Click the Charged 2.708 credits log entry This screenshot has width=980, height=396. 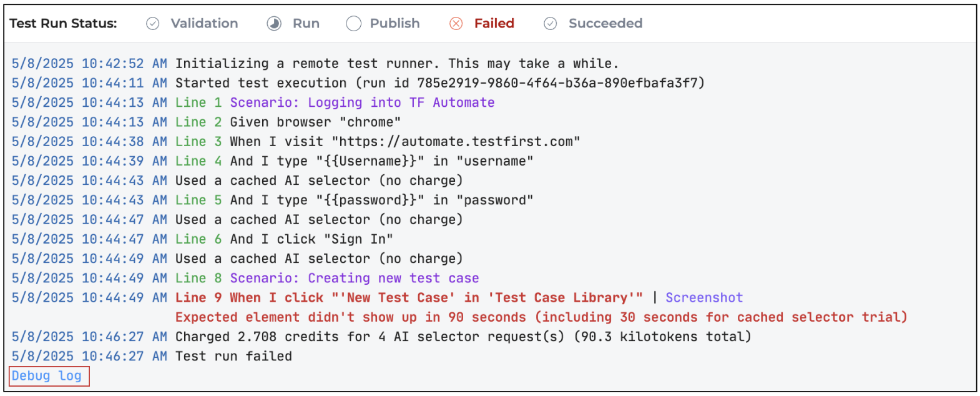click(463, 337)
